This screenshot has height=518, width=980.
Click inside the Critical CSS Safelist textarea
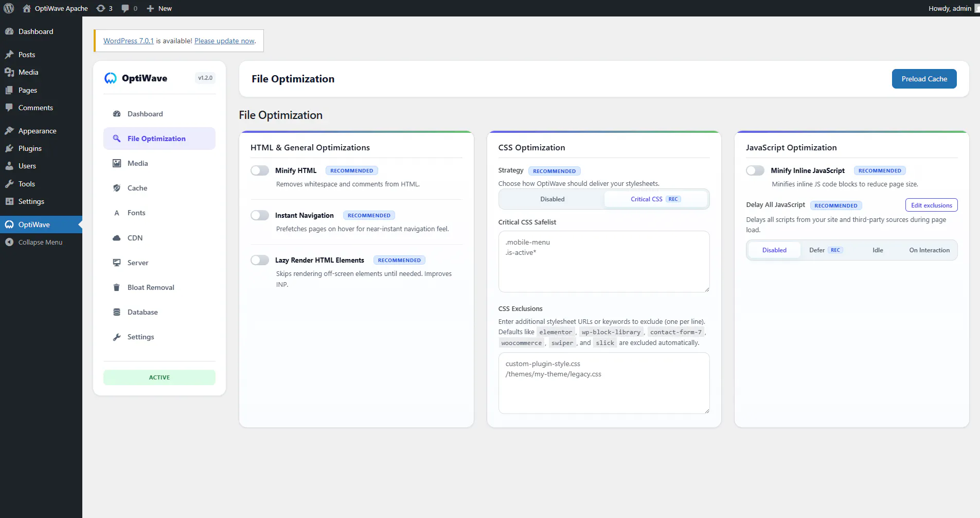point(604,262)
